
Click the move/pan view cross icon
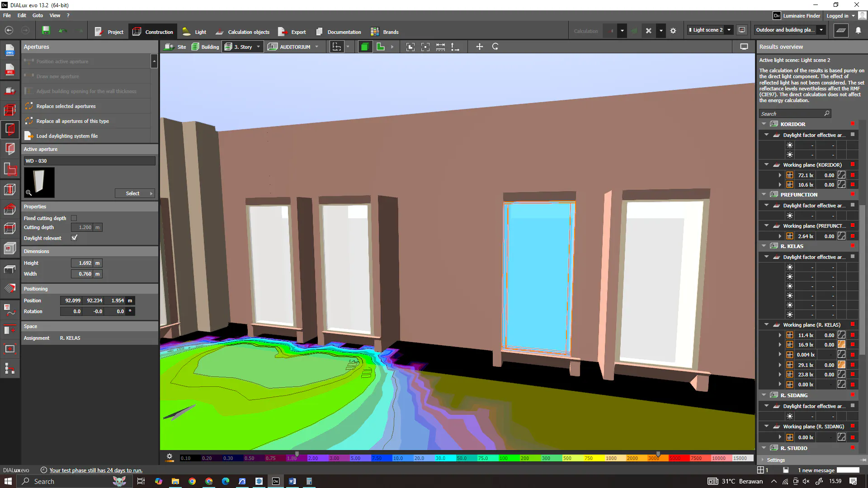(480, 47)
